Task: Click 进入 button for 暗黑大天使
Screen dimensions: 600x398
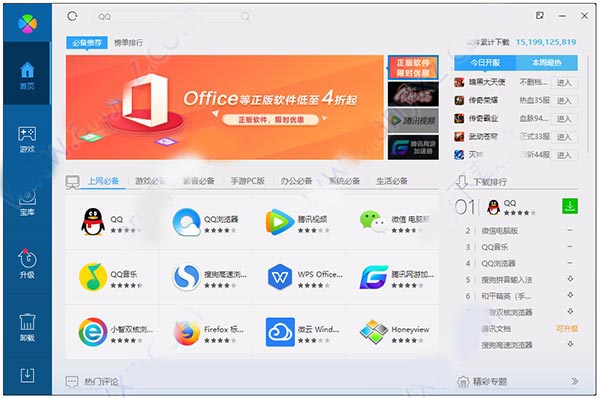Action: click(564, 83)
